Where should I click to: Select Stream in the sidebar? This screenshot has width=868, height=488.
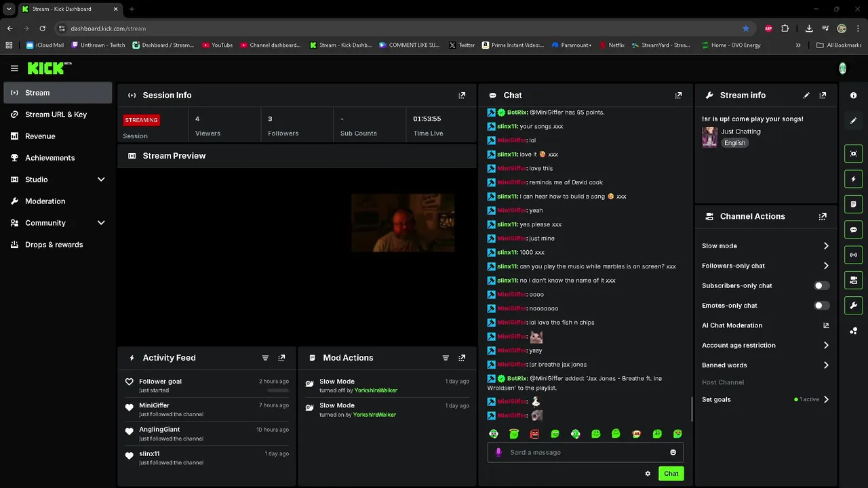58,93
